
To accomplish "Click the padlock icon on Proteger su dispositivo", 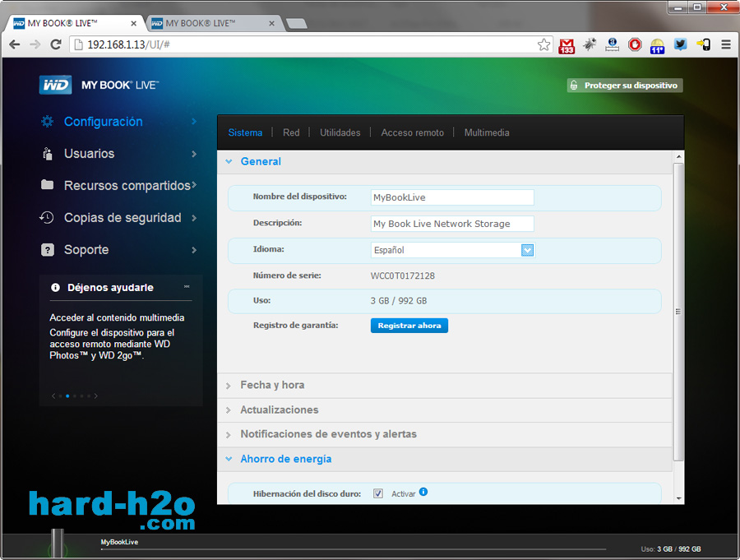I will point(574,86).
